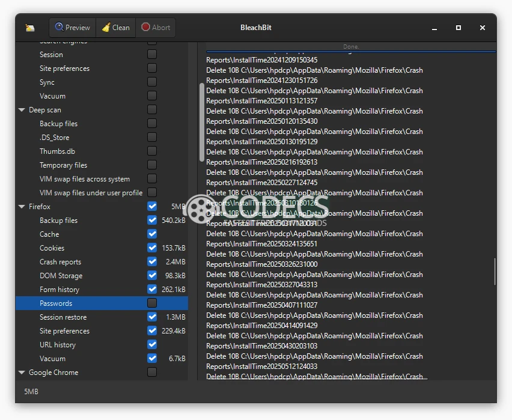
Task: Collapse the Deep scan section
Action: pos(22,110)
